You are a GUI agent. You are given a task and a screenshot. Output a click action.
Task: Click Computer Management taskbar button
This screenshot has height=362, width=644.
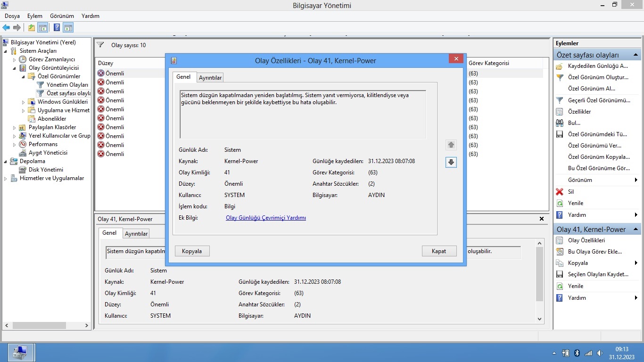21,353
